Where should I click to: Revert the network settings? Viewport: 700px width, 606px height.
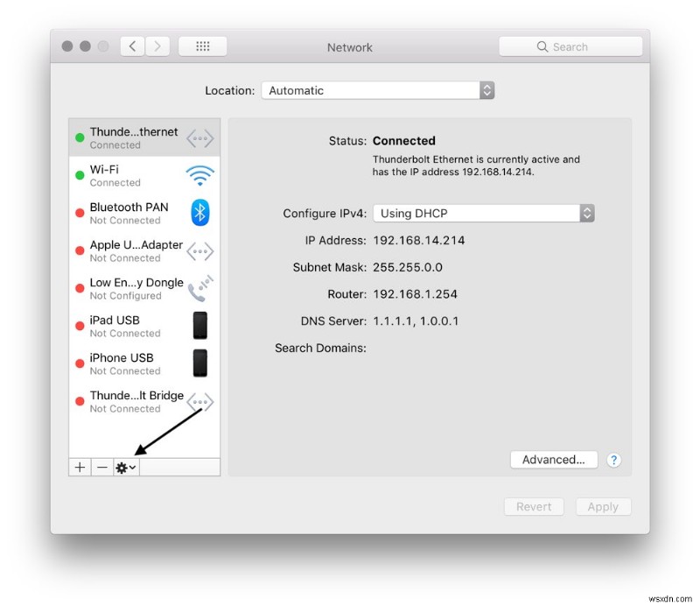tap(534, 506)
